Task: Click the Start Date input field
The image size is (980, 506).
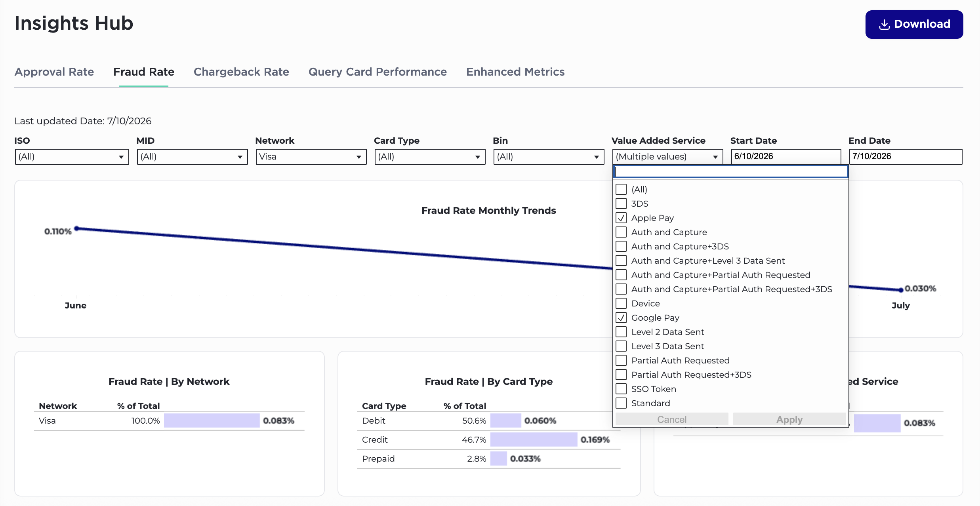Action: point(786,156)
